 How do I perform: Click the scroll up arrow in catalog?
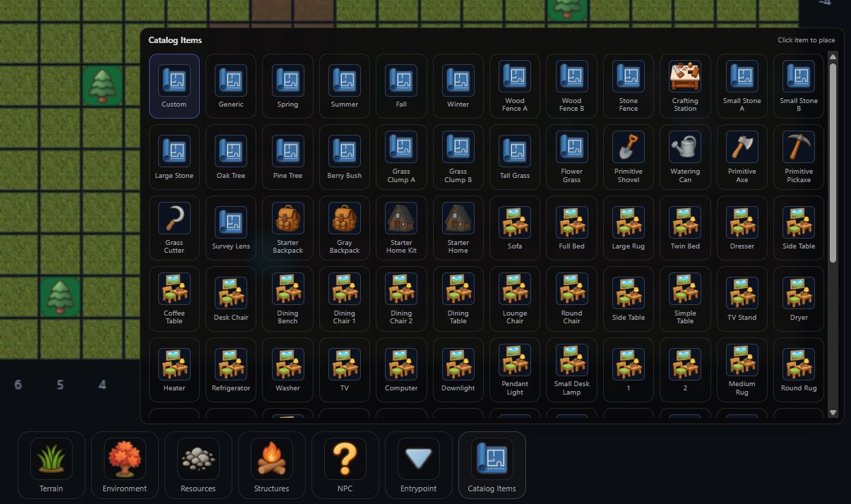coord(833,56)
